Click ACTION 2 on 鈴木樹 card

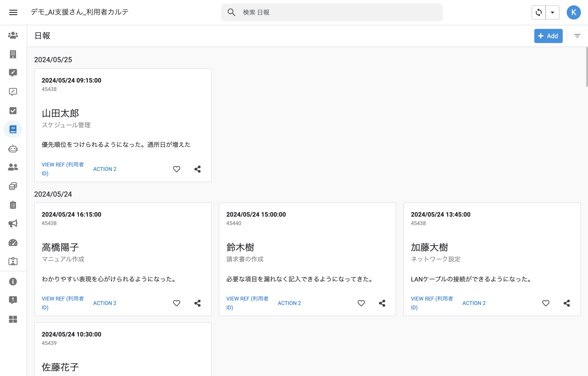coord(289,303)
